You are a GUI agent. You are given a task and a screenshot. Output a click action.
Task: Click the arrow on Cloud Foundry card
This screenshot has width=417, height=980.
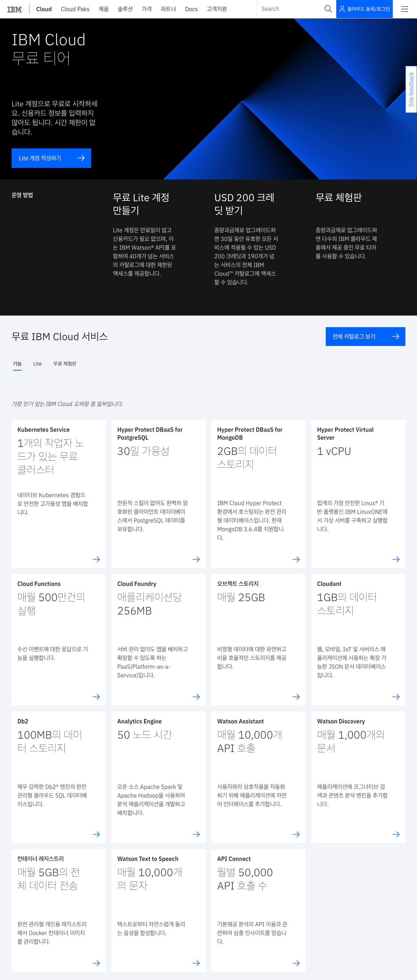coord(196,697)
